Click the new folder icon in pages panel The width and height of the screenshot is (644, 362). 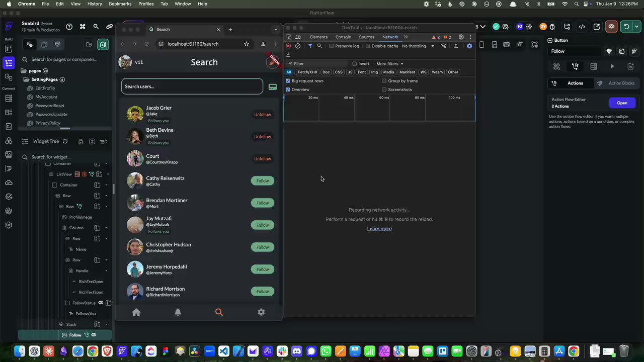[x=89, y=45]
